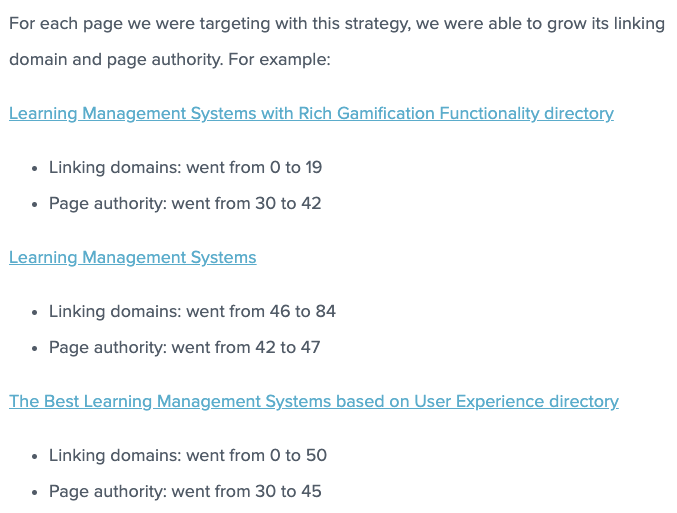
Task: Click the number 45 in the last bullet
Action: [x=310, y=491]
